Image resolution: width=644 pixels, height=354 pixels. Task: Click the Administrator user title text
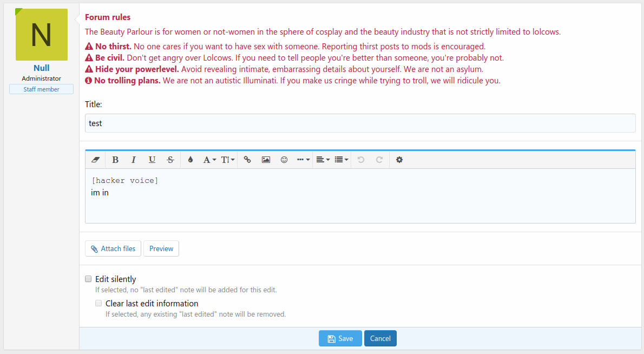[42, 78]
